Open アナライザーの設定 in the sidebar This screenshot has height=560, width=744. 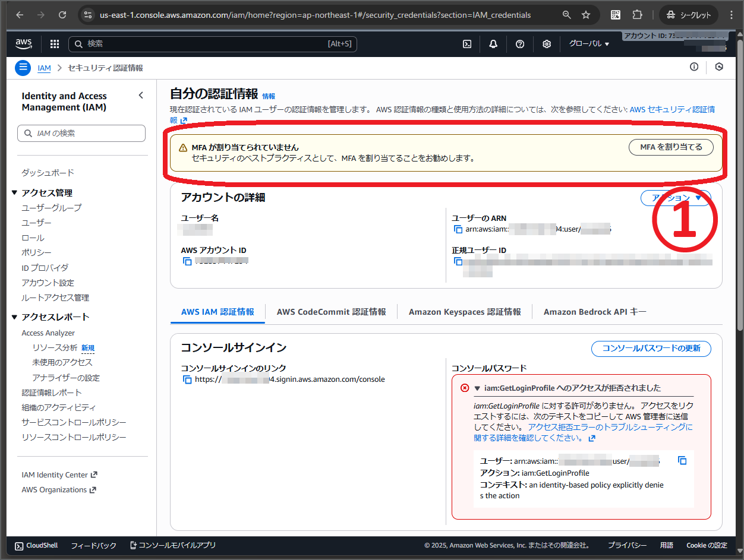pyautogui.click(x=66, y=378)
